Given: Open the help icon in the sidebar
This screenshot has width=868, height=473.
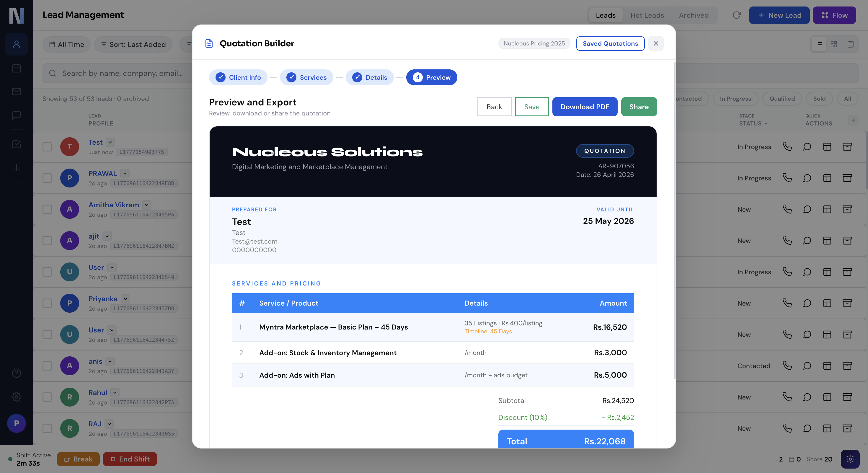Looking at the screenshot, I should click(x=16, y=373).
